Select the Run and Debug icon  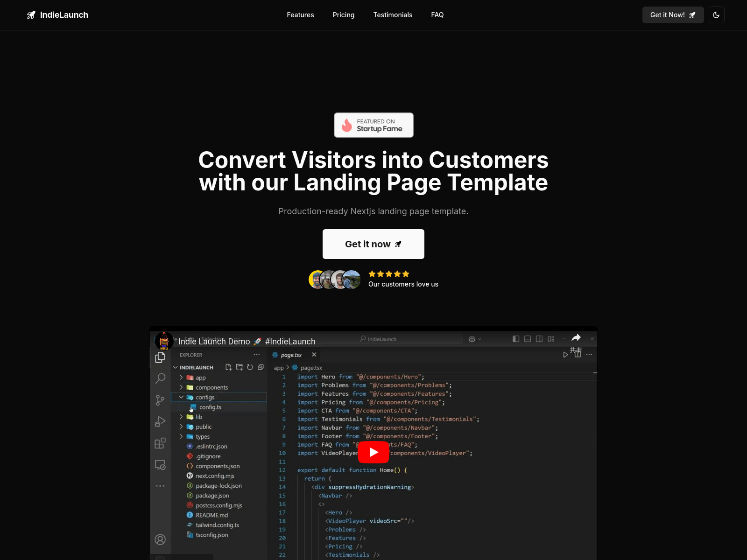(160, 421)
